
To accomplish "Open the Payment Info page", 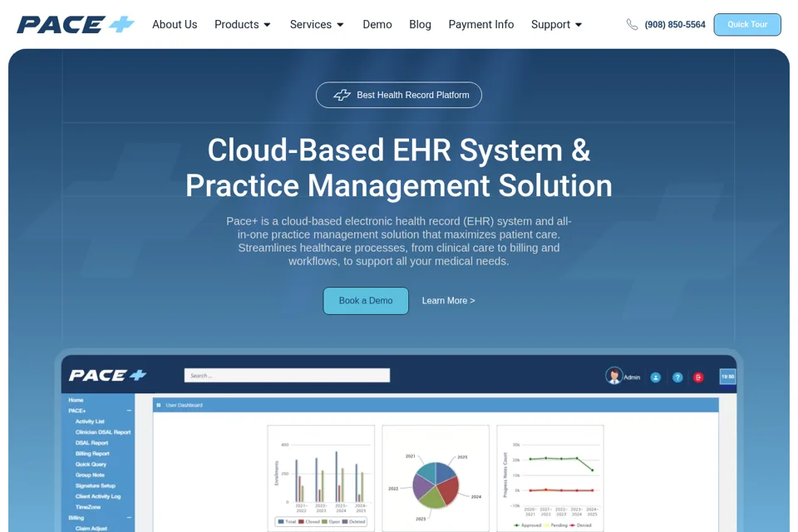I will point(481,24).
